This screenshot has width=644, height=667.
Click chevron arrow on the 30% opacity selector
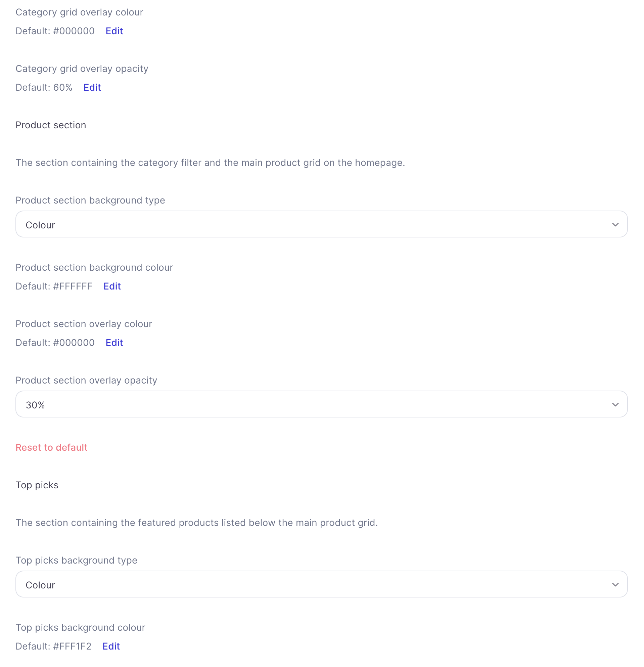pos(615,405)
